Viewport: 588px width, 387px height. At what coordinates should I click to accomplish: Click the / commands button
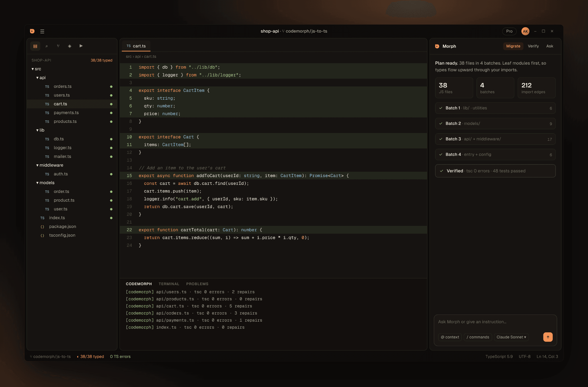(478, 337)
